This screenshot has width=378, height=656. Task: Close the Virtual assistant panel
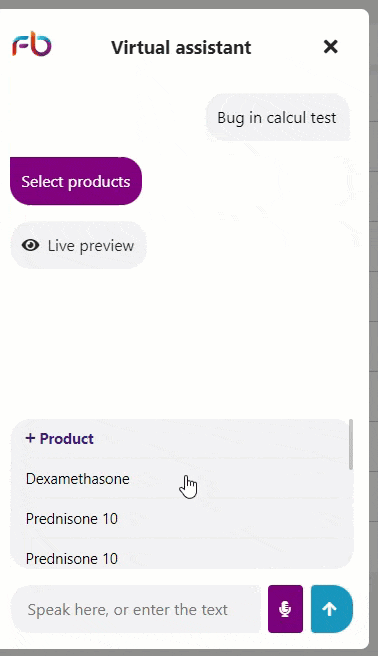(330, 46)
